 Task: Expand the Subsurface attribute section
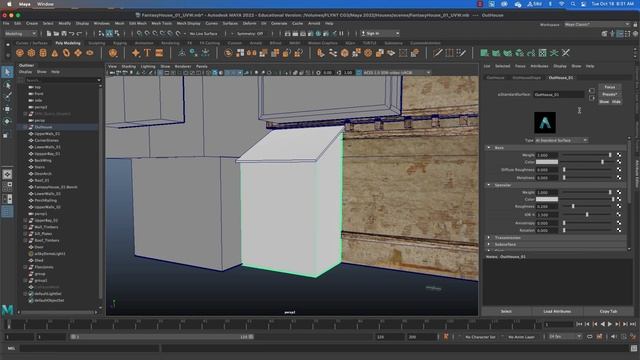point(489,244)
